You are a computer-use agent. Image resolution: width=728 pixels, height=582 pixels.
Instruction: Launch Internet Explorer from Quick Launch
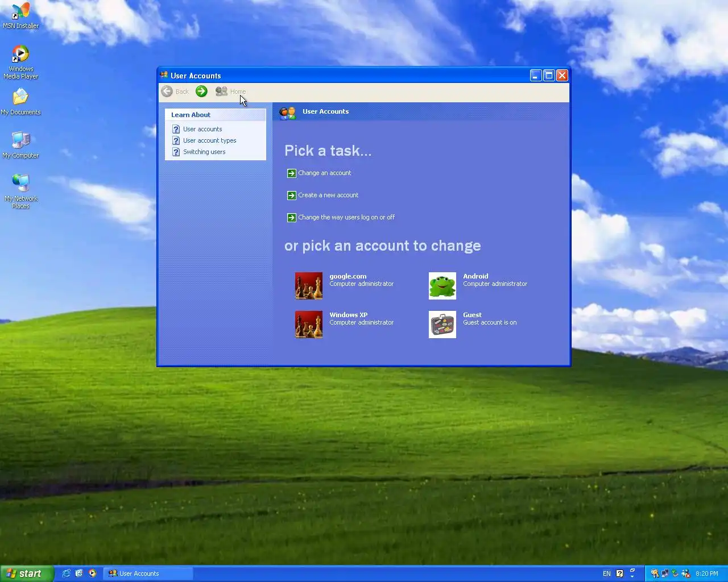(66, 573)
